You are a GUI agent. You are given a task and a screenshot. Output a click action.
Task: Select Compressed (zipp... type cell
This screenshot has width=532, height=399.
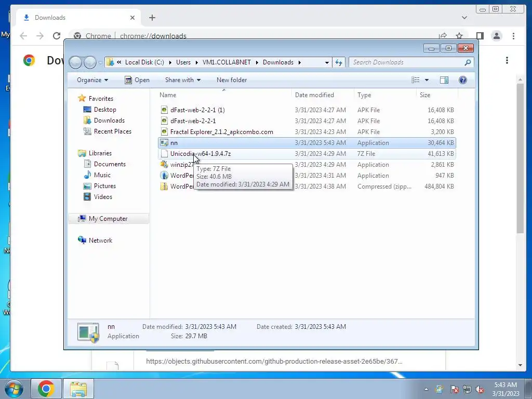click(384, 187)
